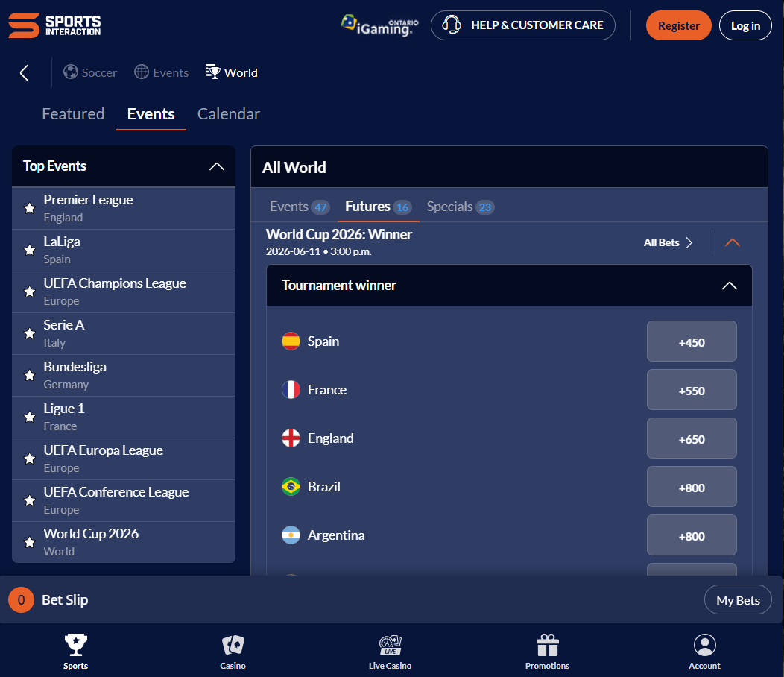Click the iGaming Ontario logo

(x=379, y=23)
